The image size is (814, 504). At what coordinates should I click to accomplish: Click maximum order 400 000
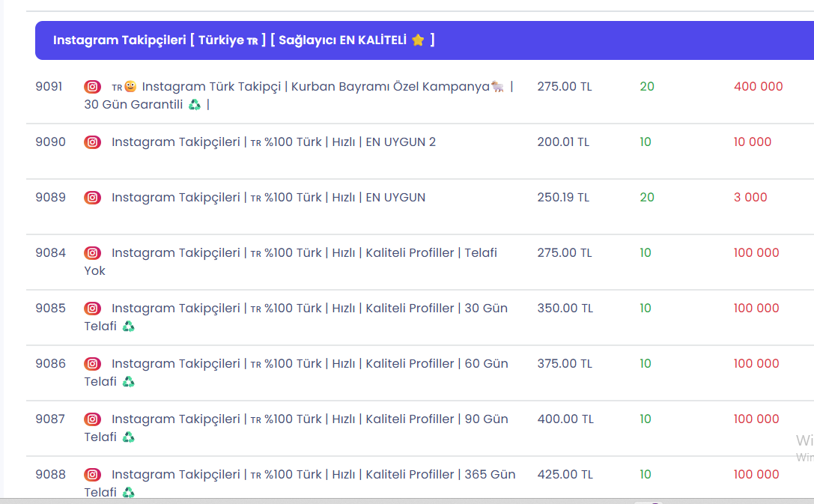tap(758, 87)
